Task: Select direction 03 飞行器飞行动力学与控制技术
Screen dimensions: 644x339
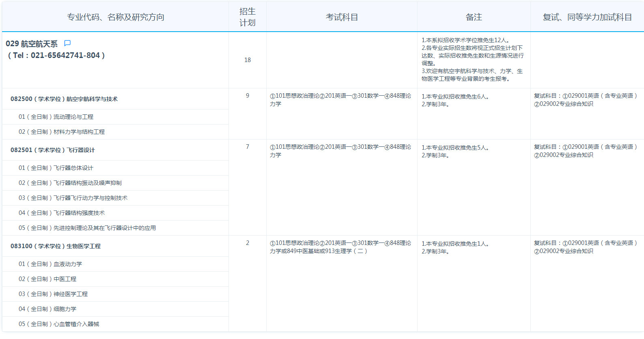Action: pos(73,198)
